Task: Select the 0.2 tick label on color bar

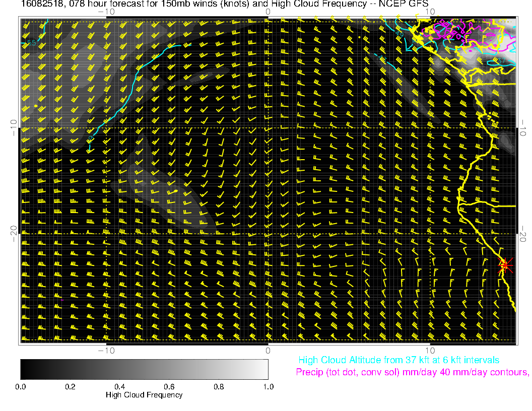Action: tap(70, 387)
